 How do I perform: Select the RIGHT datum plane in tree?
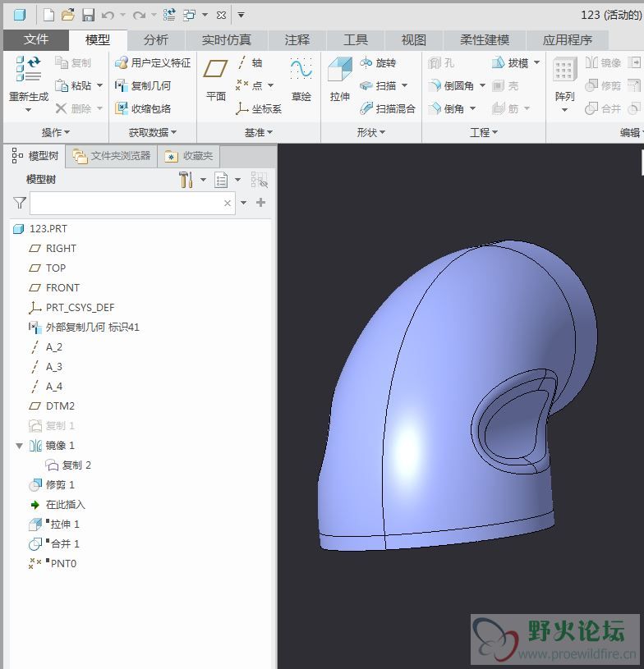point(53,249)
